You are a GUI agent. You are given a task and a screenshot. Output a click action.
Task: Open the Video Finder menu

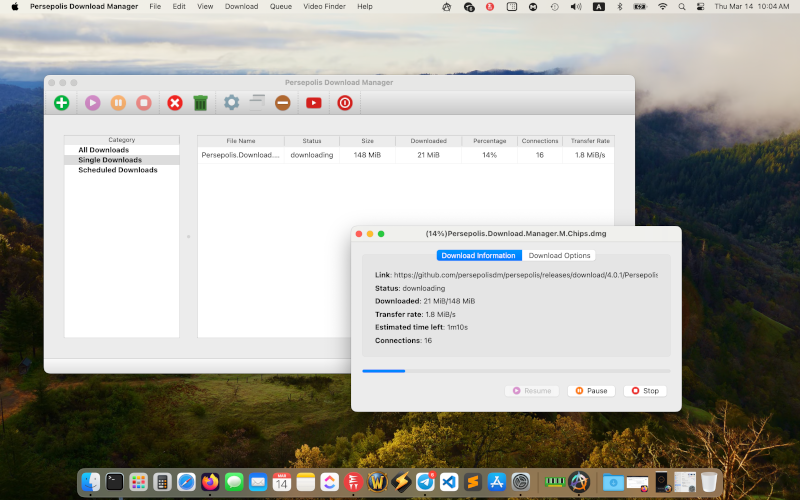click(324, 7)
